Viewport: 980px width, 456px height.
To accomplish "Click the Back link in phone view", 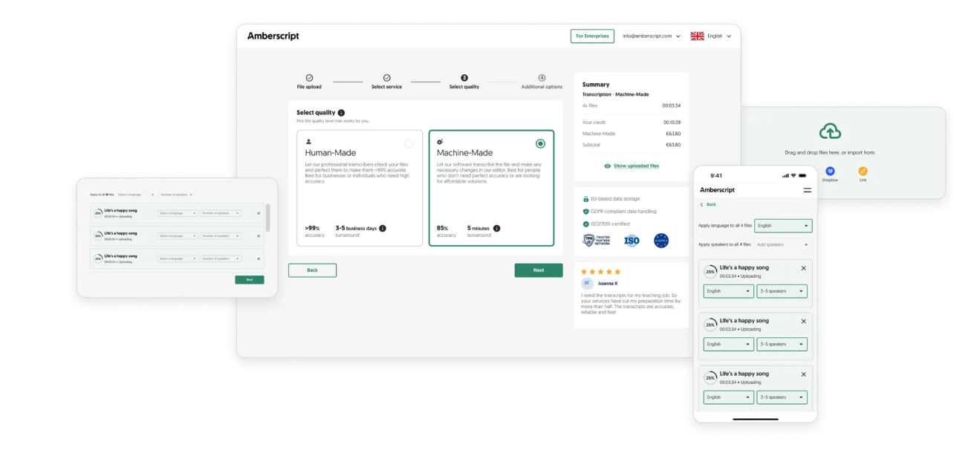I will pyautogui.click(x=708, y=204).
